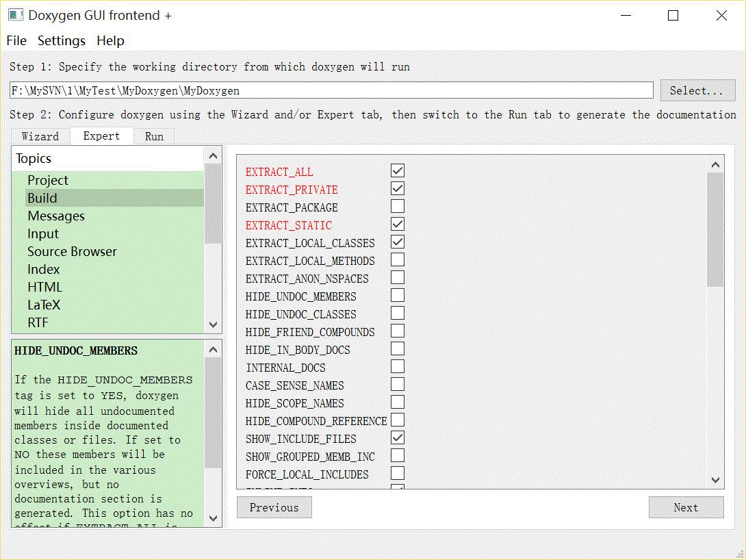The width and height of the screenshot is (746, 560).
Task: Enable HIDE_SCOPE_NAMES checkbox
Action: point(398,402)
